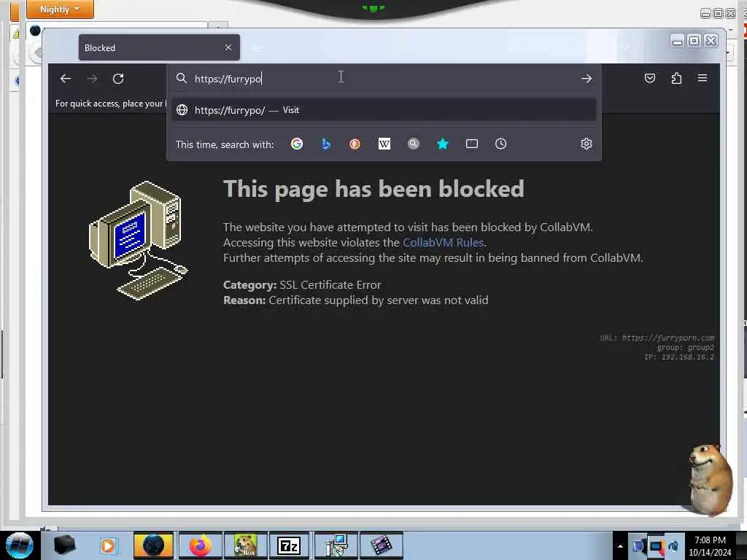The image size is (747, 560).
Task: Click the blocked page computer illustration
Action: 138,241
